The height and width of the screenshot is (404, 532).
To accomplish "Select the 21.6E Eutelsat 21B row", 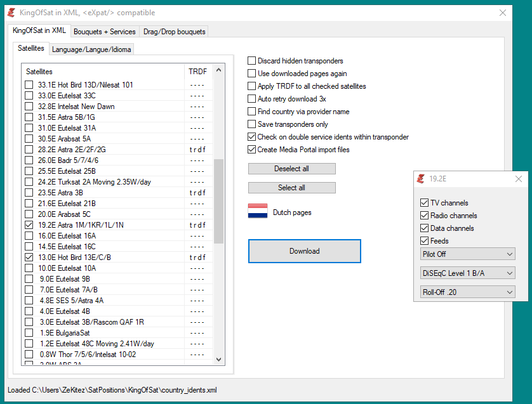I will (117, 204).
